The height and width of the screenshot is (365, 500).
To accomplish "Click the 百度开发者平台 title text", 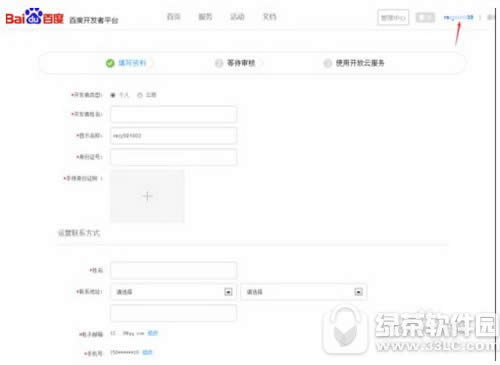I will [x=94, y=20].
